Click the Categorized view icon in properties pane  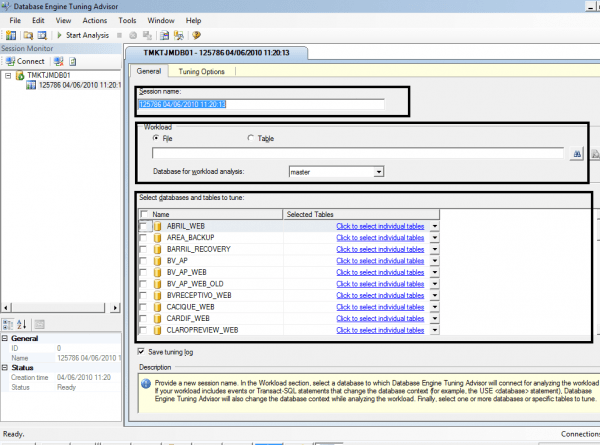coord(8,324)
